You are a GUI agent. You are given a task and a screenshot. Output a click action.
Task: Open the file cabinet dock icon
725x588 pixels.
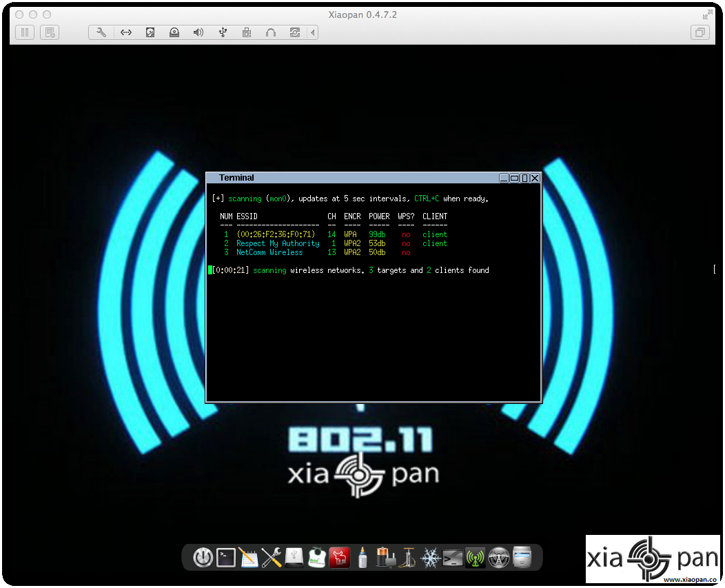coord(522,558)
